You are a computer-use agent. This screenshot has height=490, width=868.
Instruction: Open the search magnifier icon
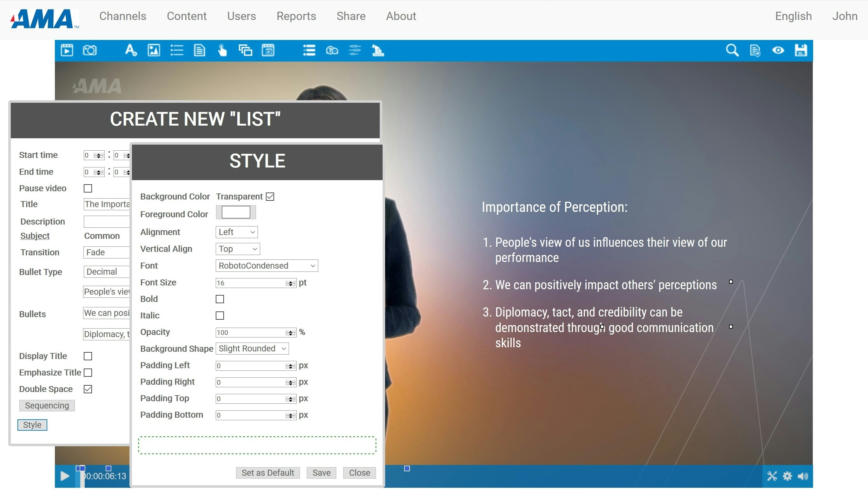[x=732, y=50]
